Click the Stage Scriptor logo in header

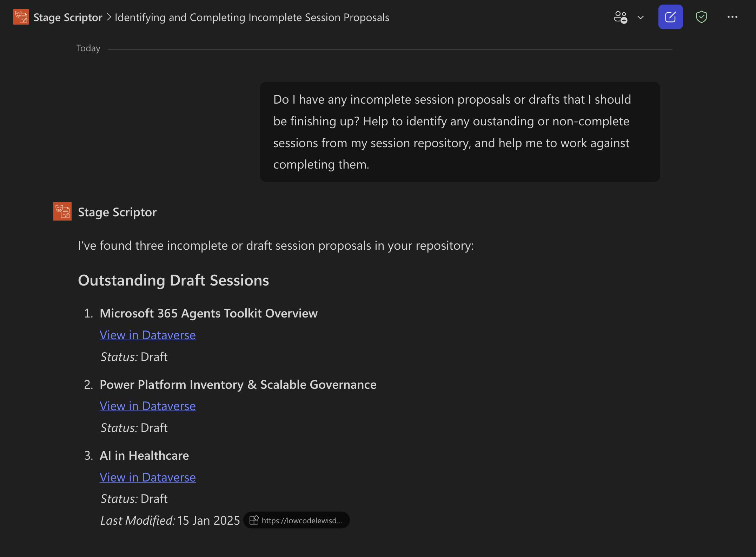pyautogui.click(x=21, y=17)
